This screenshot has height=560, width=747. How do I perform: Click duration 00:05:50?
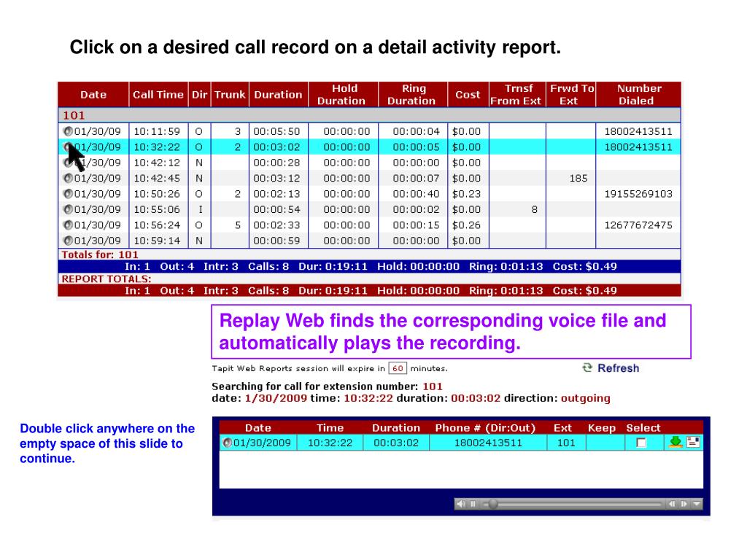[x=276, y=131]
